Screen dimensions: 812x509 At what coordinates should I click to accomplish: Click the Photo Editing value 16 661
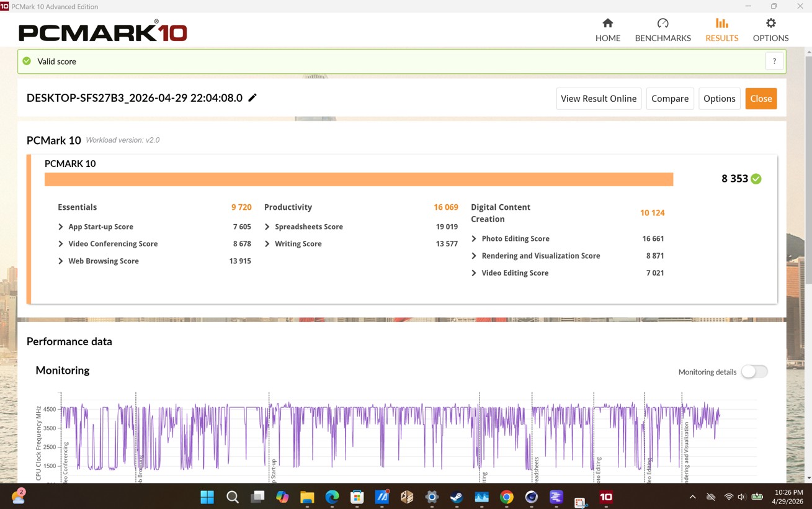[x=653, y=238]
